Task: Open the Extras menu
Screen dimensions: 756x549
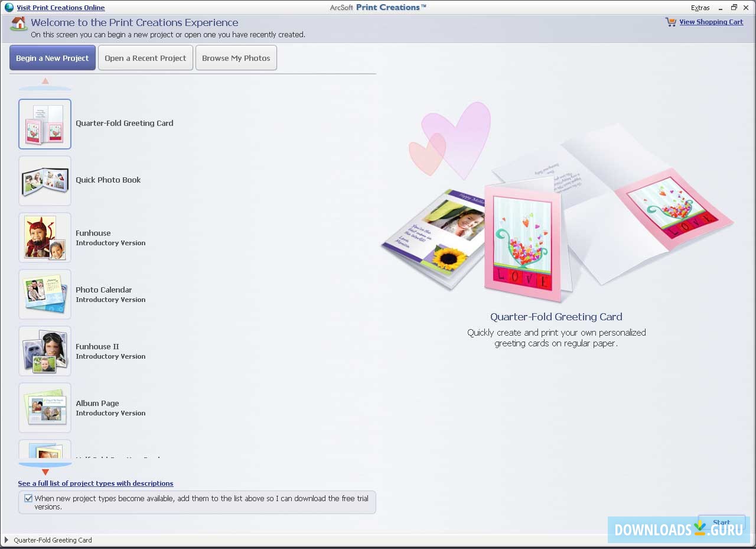Action: point(700,8)
